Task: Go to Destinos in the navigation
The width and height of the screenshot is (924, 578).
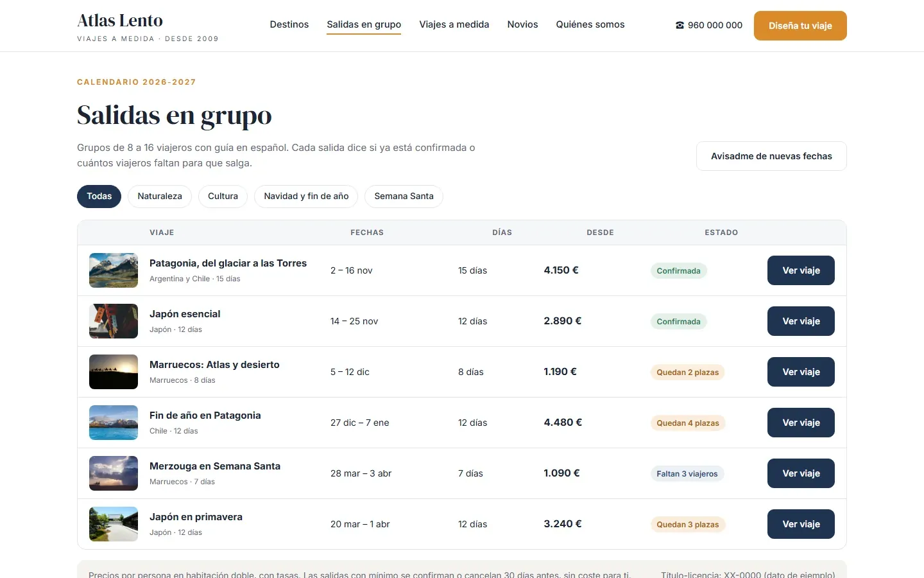Action: coord(289,24)
